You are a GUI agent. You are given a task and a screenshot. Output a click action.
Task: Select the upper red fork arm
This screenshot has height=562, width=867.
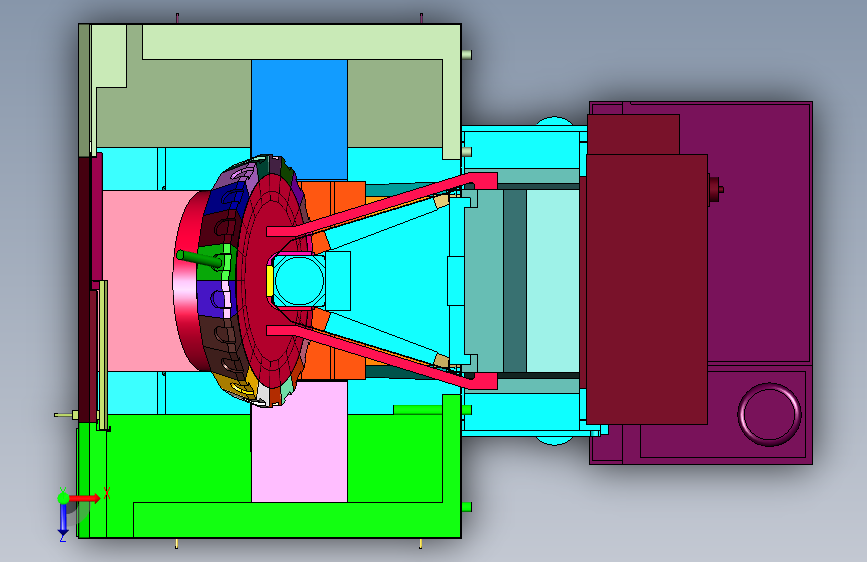382,205
